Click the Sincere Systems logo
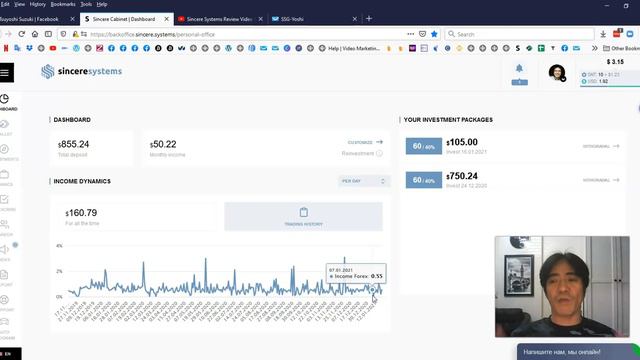This screenshot has width=640, height=360. pyautogui.click(x=82, y=71)
